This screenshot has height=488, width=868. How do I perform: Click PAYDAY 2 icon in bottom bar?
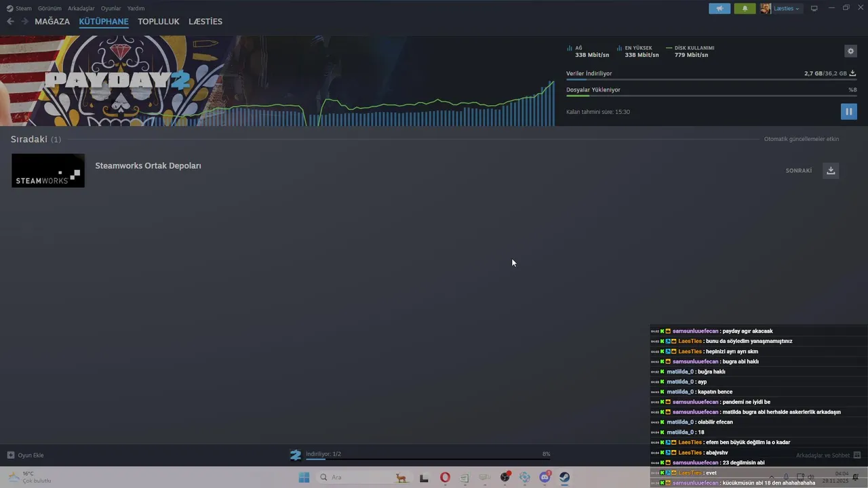click(296, 455)
